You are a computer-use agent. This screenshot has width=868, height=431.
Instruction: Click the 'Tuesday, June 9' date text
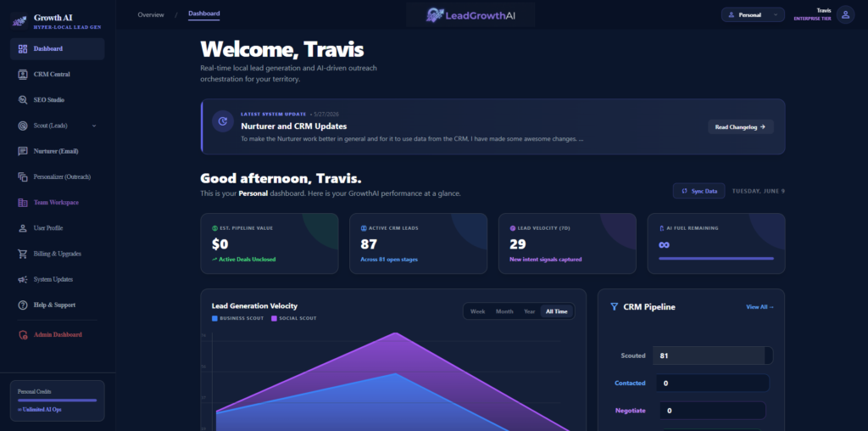[x=759, y=191]
